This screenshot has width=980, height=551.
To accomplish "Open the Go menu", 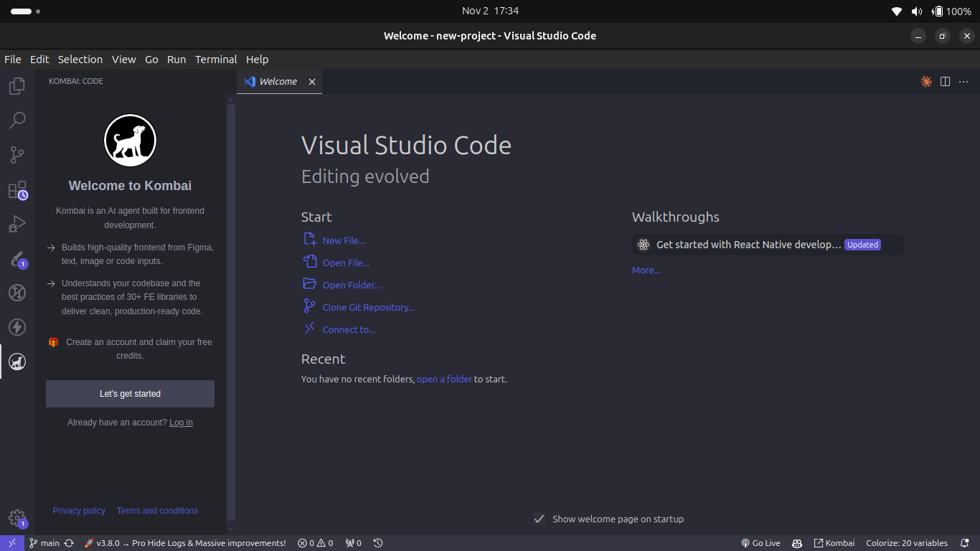I will click(151, 60).
